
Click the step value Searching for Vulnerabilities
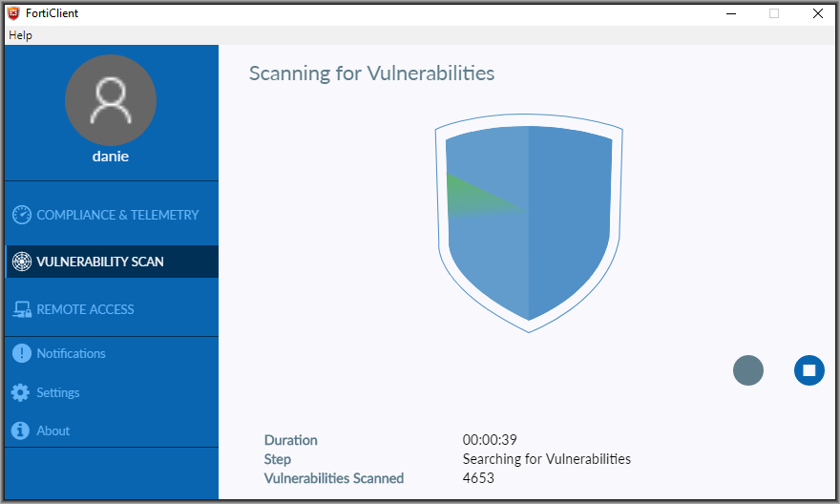546,459
